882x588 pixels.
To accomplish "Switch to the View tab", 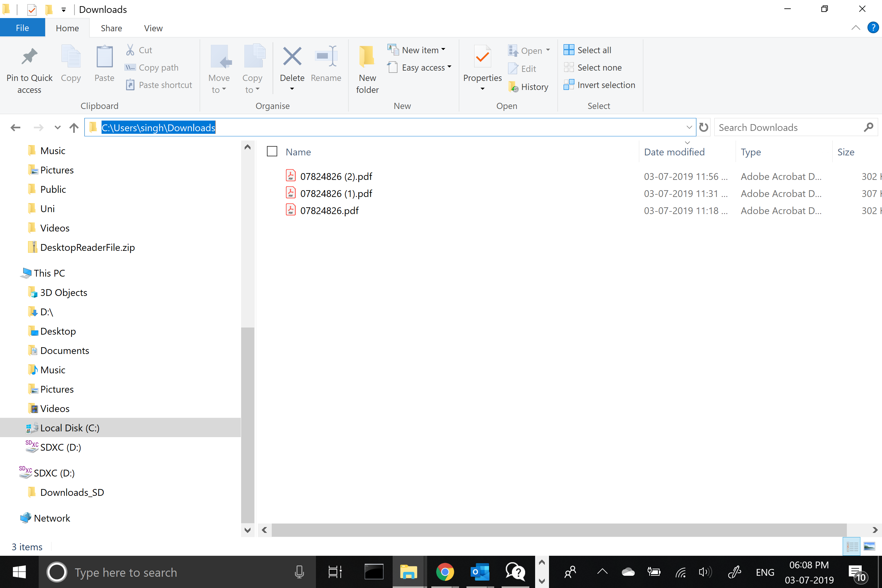I will pyautogui.click(x=153, y=28).
